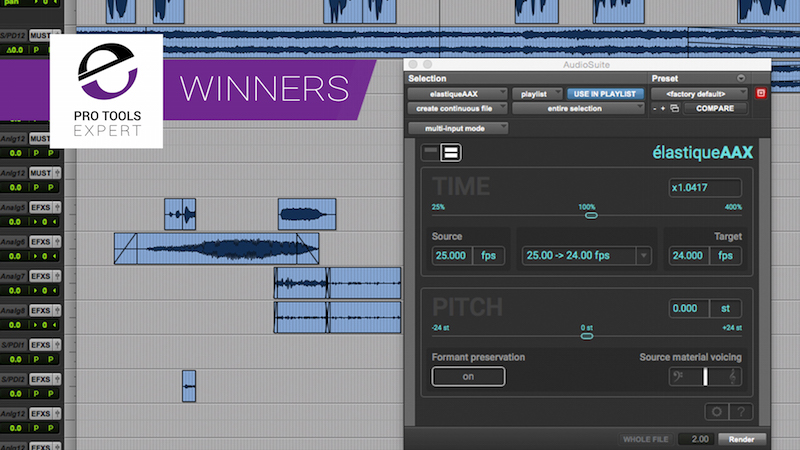Click Source material voicing slider handle
The width and height of the screenshot is (800, 450).
point(705,377)
